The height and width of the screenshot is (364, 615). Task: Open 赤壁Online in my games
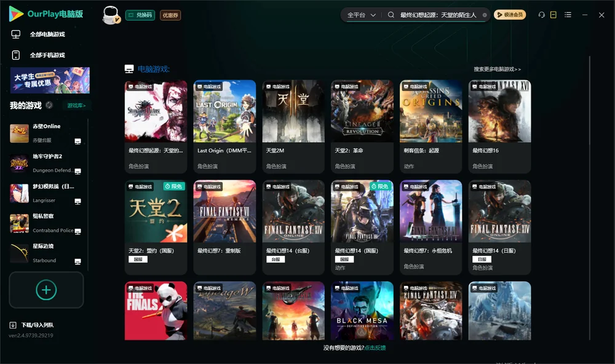(46, 133)
